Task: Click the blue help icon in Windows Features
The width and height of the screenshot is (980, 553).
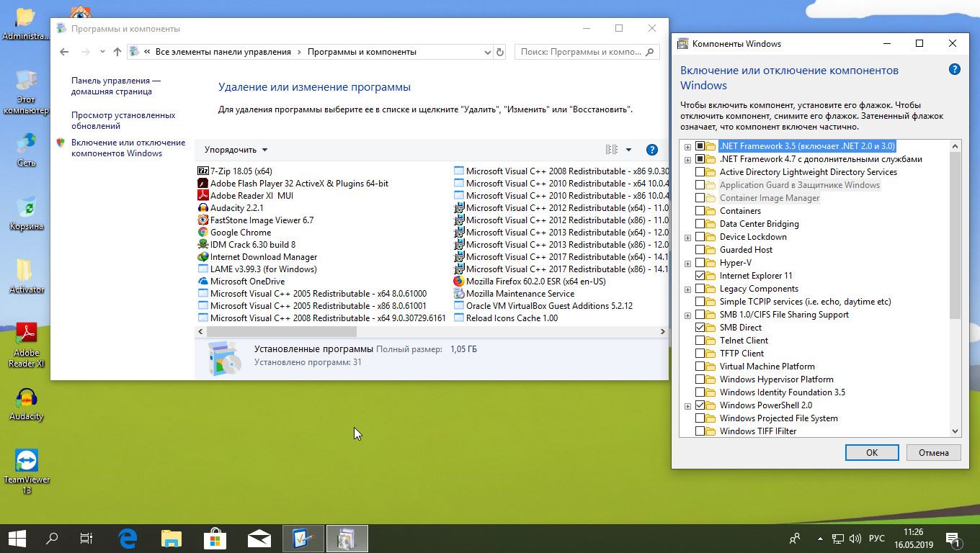Action: (954, 70)
